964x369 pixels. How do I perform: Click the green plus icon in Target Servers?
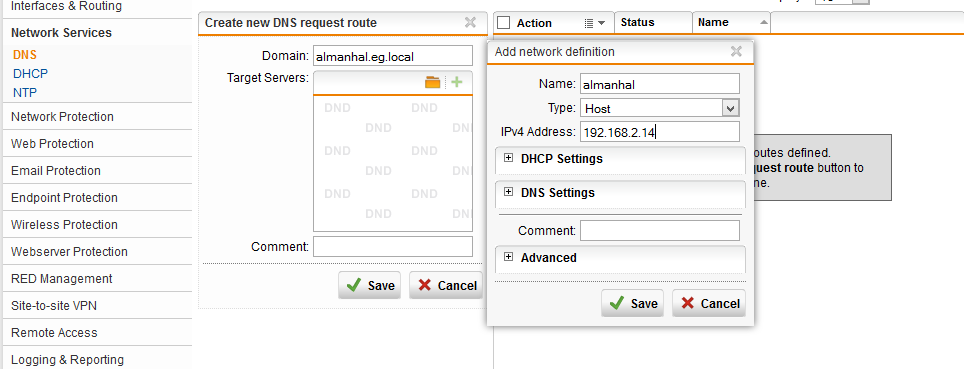tap(456, 82)
